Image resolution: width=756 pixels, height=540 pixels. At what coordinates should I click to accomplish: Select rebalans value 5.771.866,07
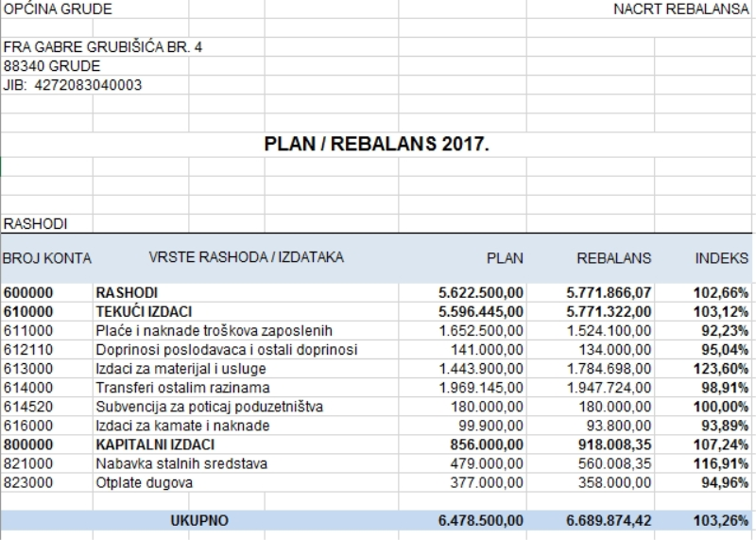[609, 293]
